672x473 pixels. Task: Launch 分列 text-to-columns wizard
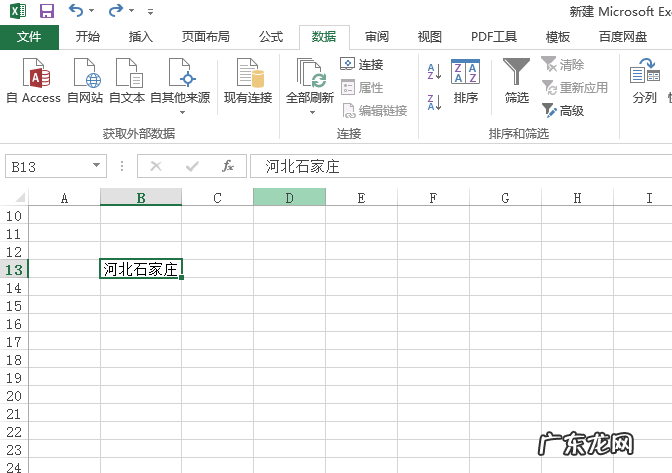(645, 81)
